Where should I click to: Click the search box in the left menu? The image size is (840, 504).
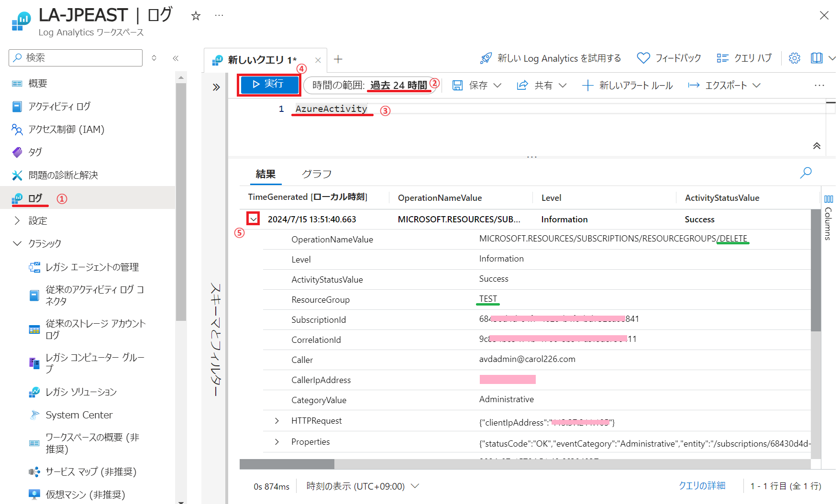pyautogui.click(x=76, y=58)
